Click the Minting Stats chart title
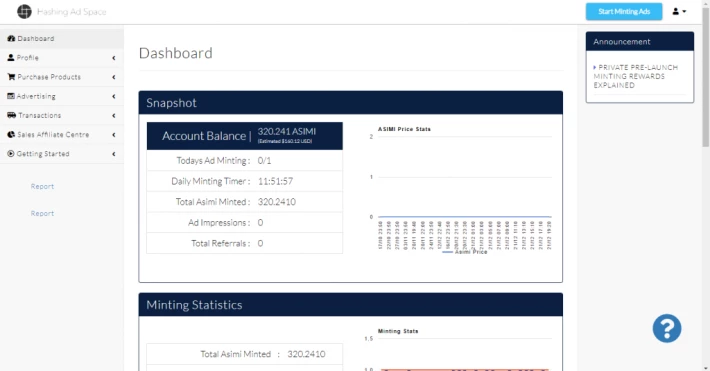Screen dimensions: 710x371 (x=398, y=331)
